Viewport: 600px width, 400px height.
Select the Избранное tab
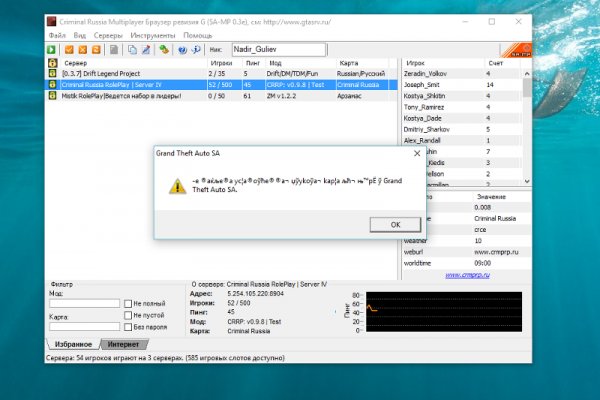(x=74, y=344)
